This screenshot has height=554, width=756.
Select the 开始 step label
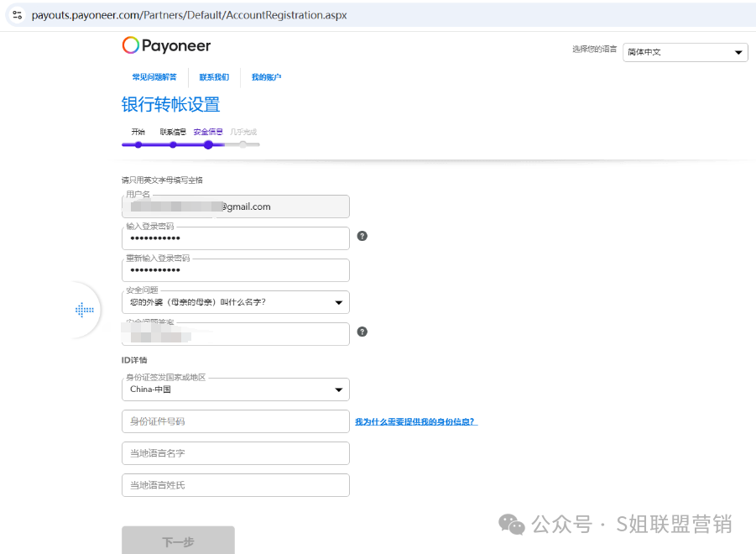click(138, 132)
